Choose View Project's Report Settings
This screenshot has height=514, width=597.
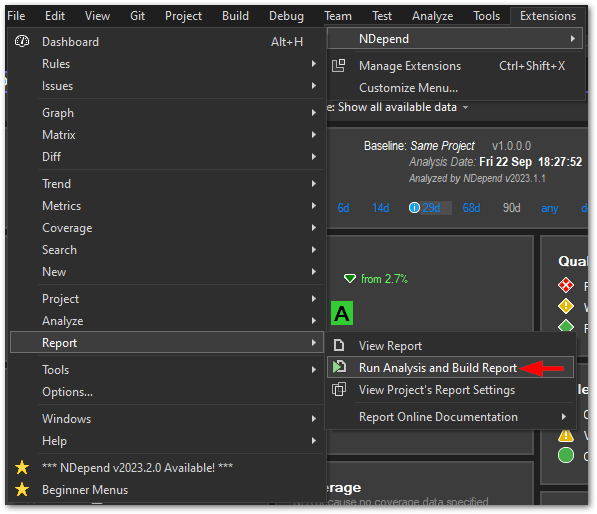tap(450, 389)
